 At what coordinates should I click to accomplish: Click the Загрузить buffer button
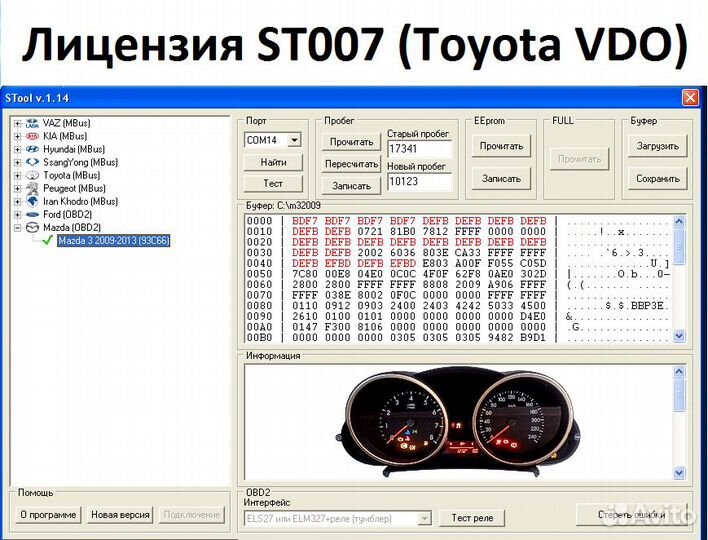[657, 146]
